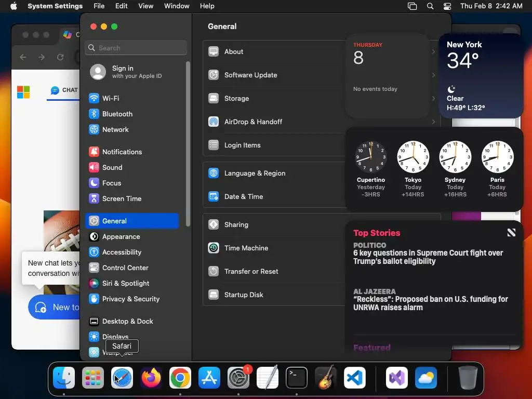Open Launchpad from the Dock
Image resolution: width=532 pixels, height=399 pixels.
coord(93,378)
